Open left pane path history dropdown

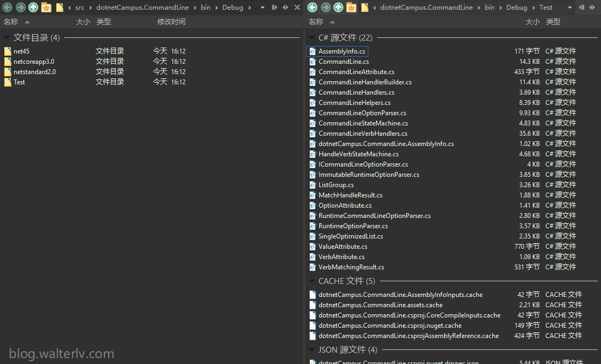click(x=262, y=8)
